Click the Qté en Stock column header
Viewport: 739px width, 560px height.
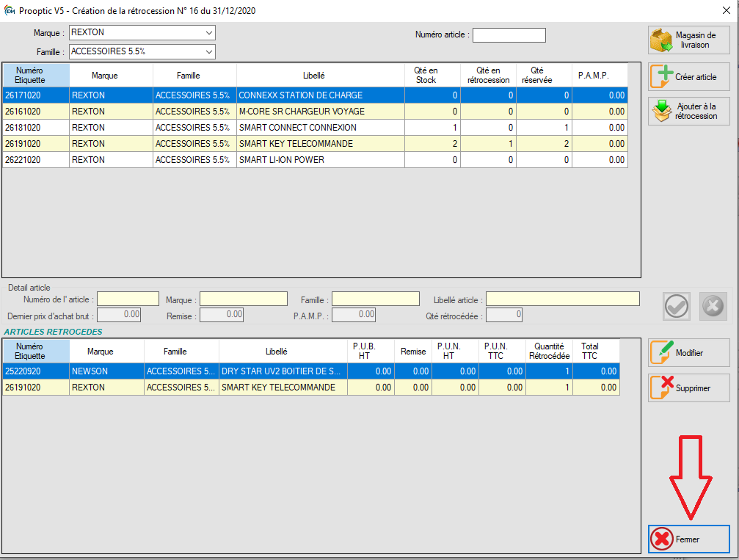coord(432,75)
